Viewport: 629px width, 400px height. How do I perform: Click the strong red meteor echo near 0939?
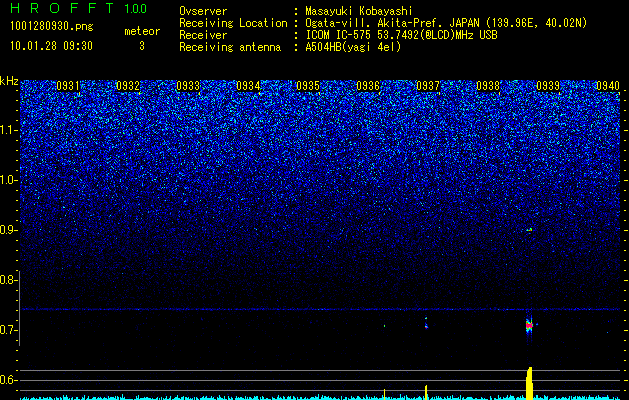coord(529,325)
